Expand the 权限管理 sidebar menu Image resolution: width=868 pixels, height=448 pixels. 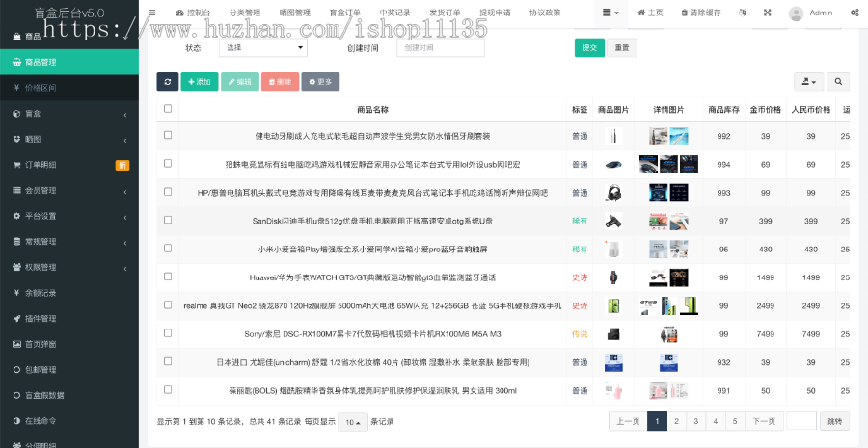point(69,267)
